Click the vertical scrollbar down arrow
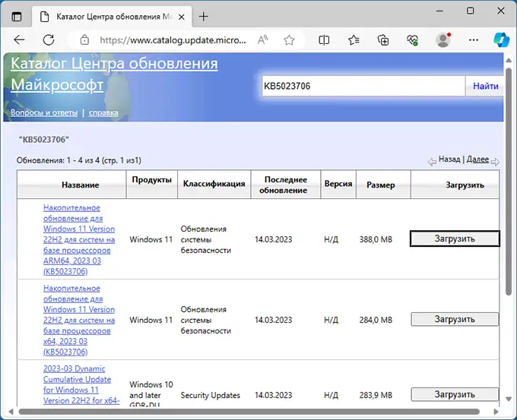Viewport: 517px width, 420px height. [509, 399]
